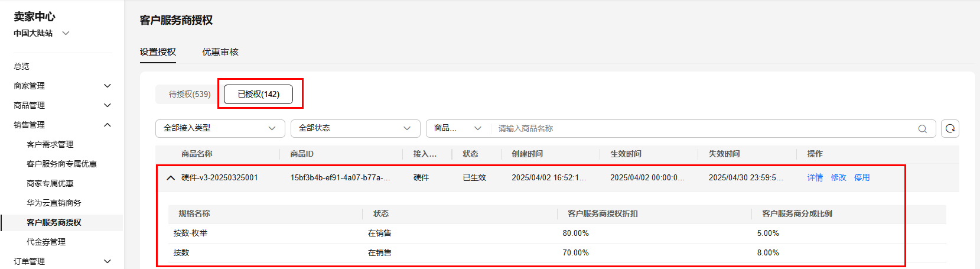The image size is (980, 269).
Task: Click 已生效 status cell
Action: tap(474, 177)
